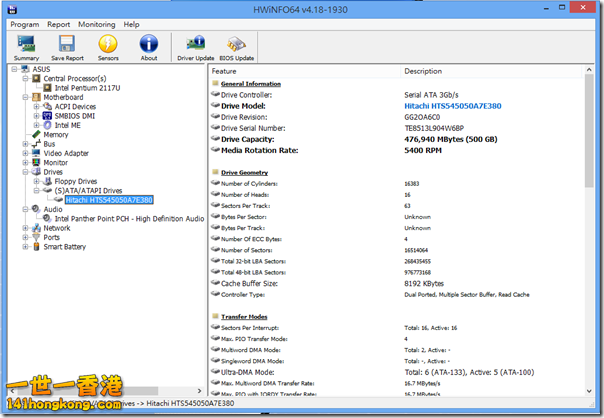Screen dimensions: 604x418
Task: Open the Monitoring menu
Action: 97,24
